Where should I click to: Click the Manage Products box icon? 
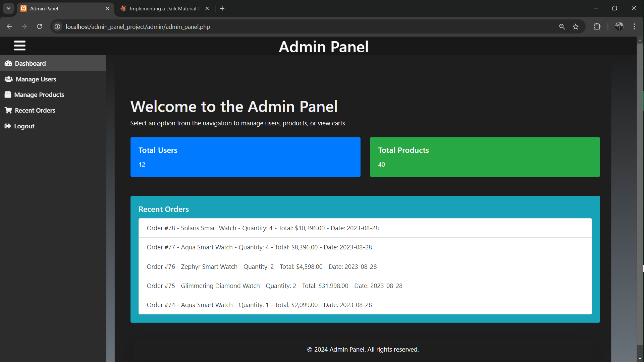(x=8, y=95)
